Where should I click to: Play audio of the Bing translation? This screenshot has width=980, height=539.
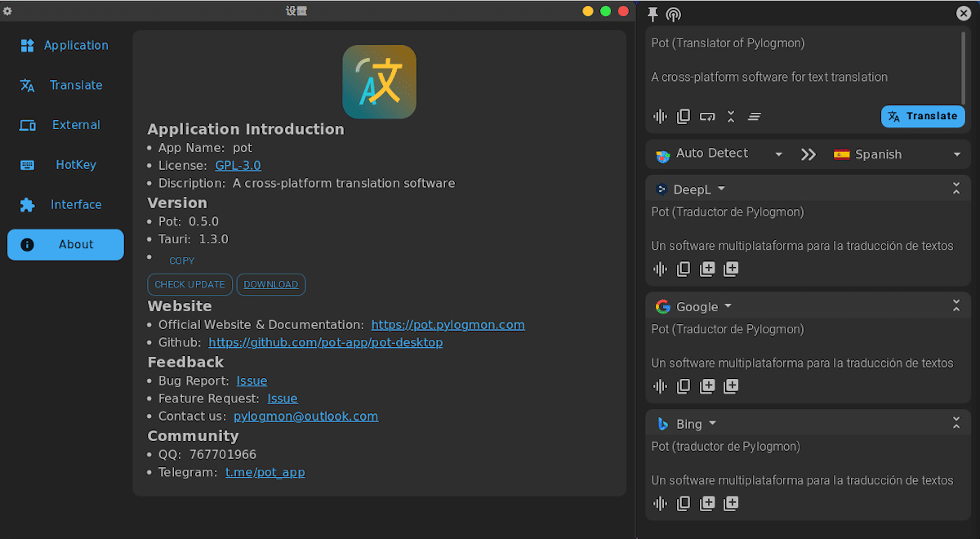(660, 503)
